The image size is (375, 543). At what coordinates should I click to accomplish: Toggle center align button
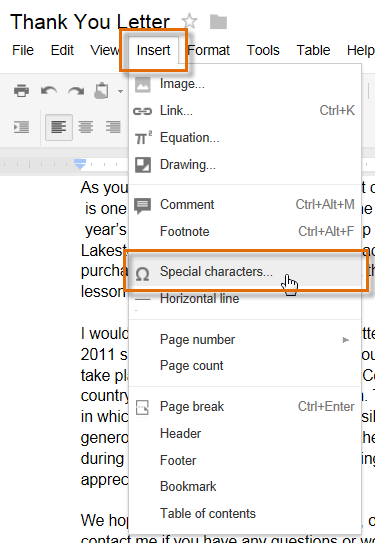[x=86, y=127]
